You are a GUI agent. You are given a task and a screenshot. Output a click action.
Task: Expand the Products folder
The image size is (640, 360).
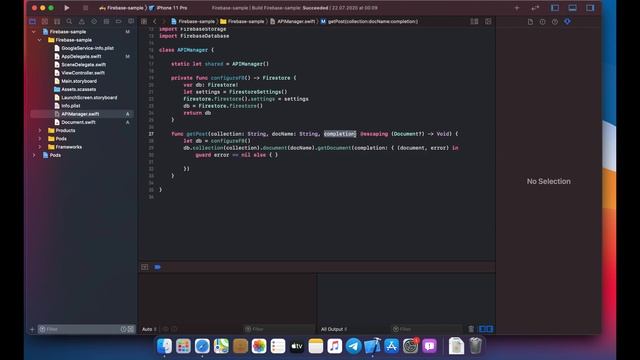tap(40, 131)
